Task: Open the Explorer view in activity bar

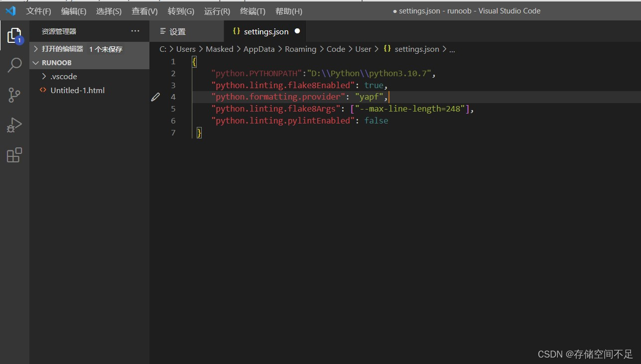Action: 14,35
